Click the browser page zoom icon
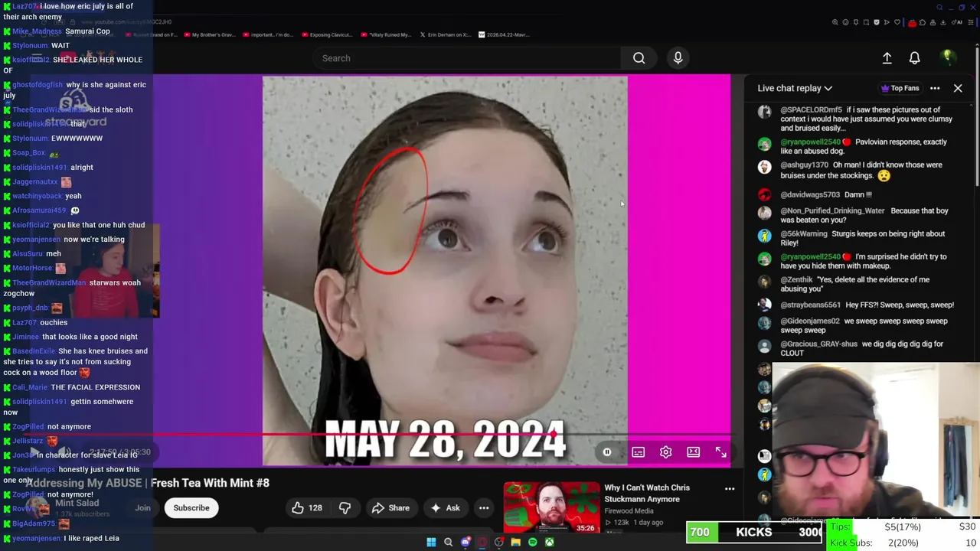The image size is (980, 551). (x=835, y=22)
